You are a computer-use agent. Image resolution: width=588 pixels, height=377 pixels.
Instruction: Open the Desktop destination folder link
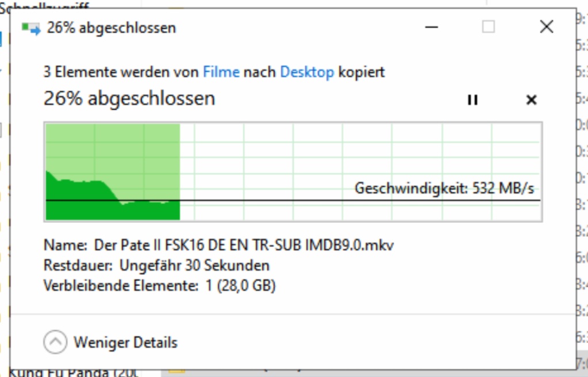pyautogui.click(x=307, y=72)
